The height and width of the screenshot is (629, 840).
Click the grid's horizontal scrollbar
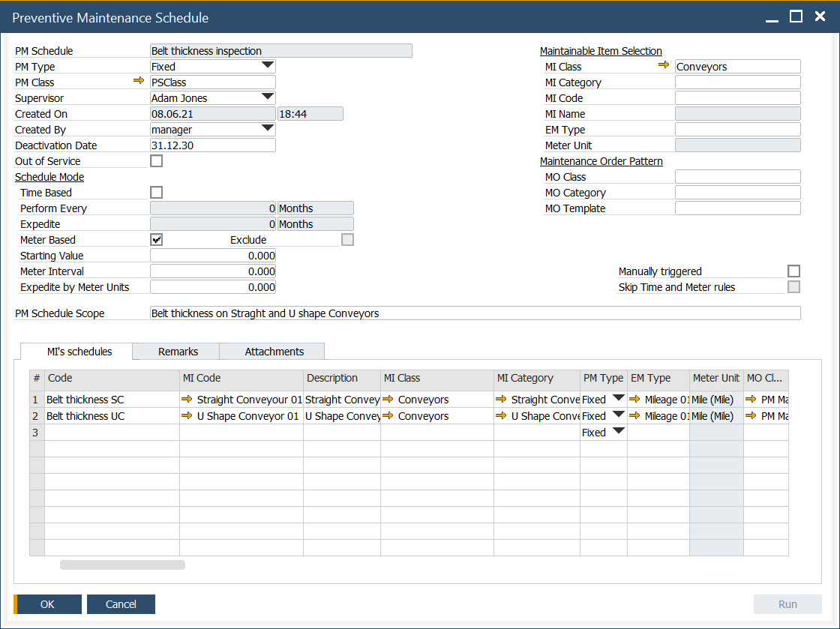click(x=122, y=565)
